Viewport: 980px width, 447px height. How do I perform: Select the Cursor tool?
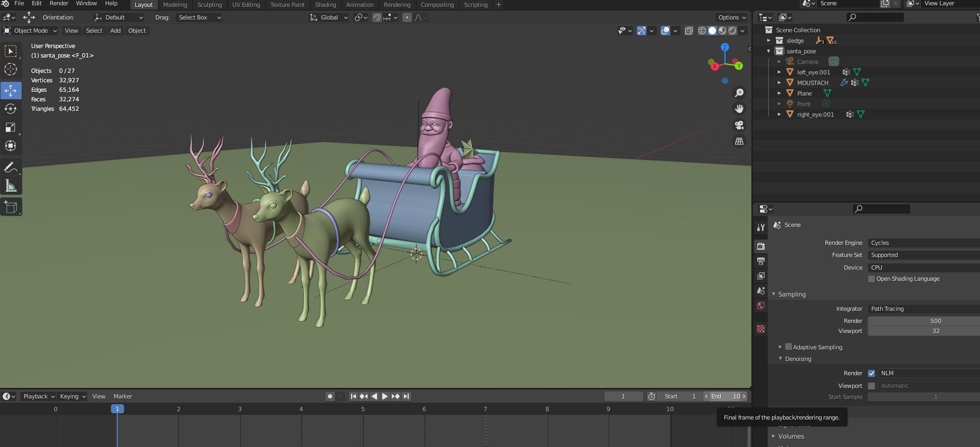click(11, 70)
